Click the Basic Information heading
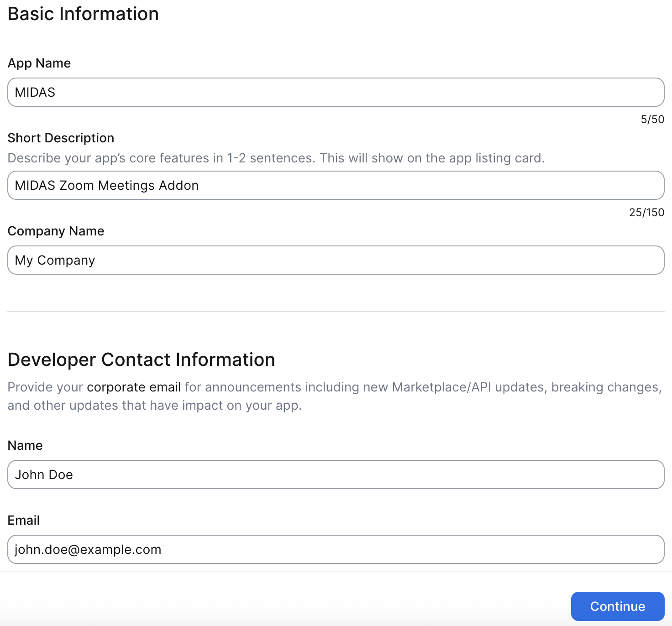Screen dimensions: 672x626 [83, 14]
